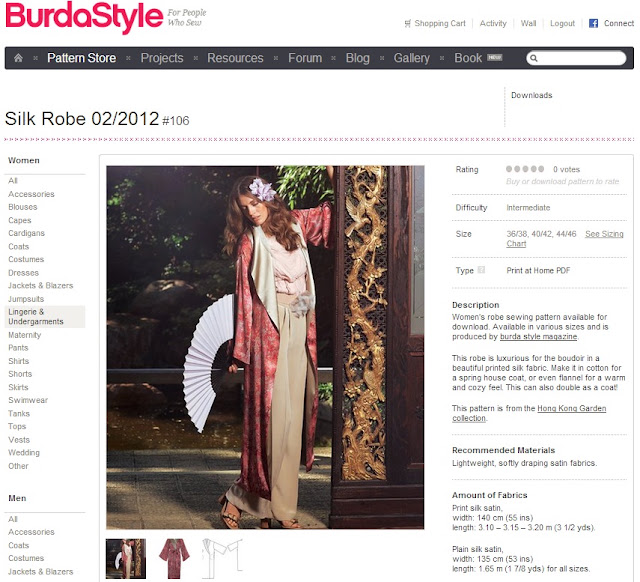The width and height of the screenshot is (640, 582).
Task: Click Print at Home PDF text
Action: (x=538, y=270)
